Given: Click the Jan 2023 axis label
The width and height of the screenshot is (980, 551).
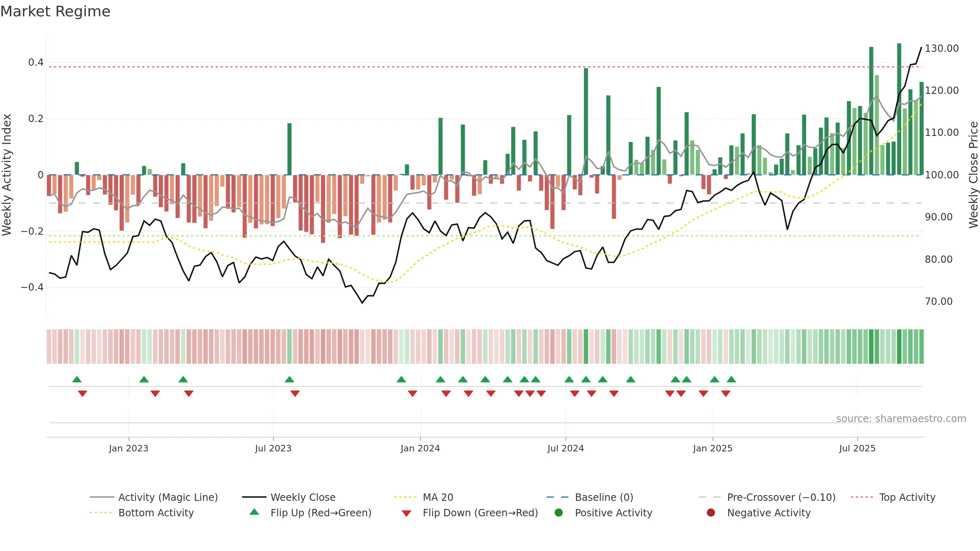Looking at the screenshot, I should [129, 448].
